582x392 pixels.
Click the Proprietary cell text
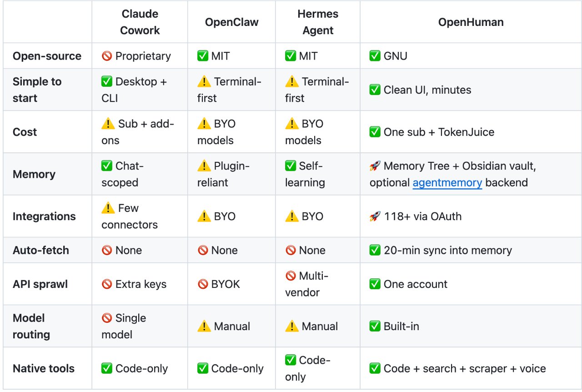click(143, 56)
